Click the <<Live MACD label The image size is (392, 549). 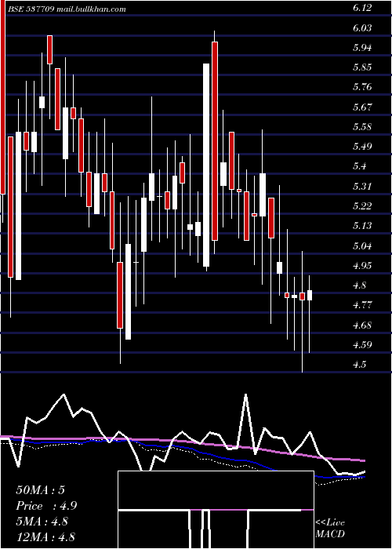tap(330, 529)
